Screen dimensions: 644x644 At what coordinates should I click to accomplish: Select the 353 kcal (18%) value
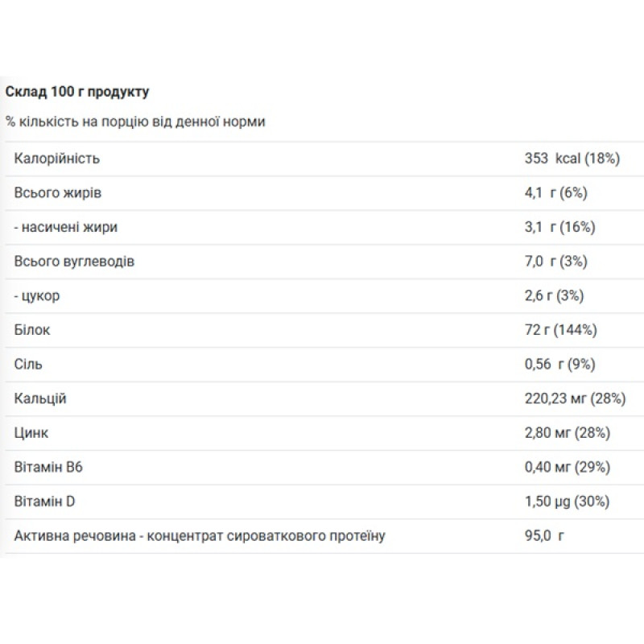pyautogui.click(x=572, y=159)
